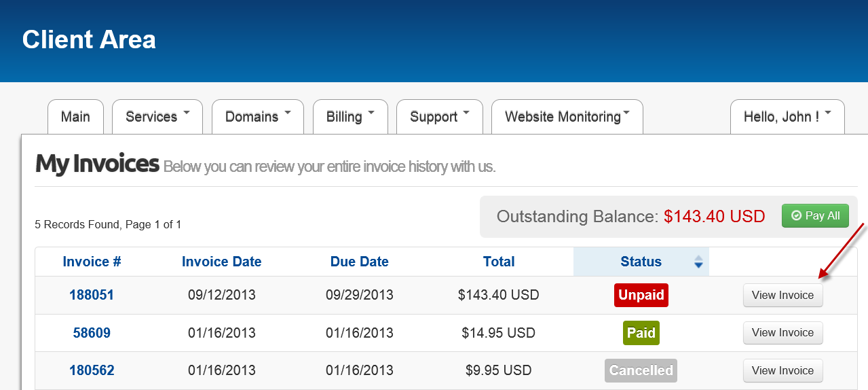Sort by Invoice # column header

coord(92,262)
